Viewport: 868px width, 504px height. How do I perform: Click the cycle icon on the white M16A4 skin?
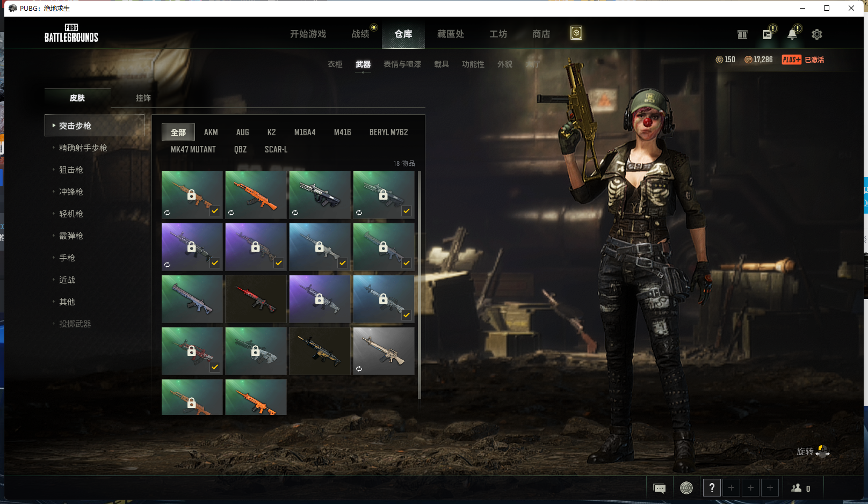pos(359,369)
